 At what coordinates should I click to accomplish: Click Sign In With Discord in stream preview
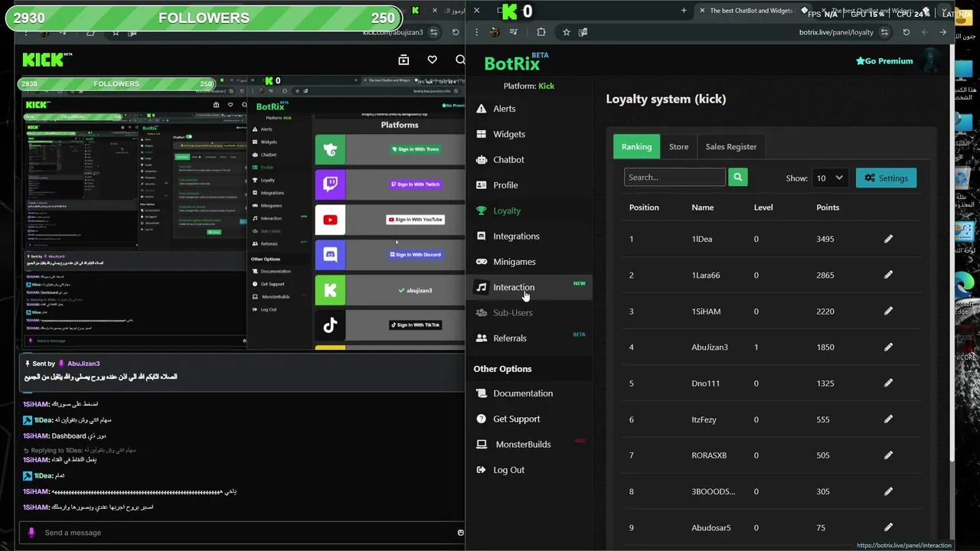click(x=416, y=254)
